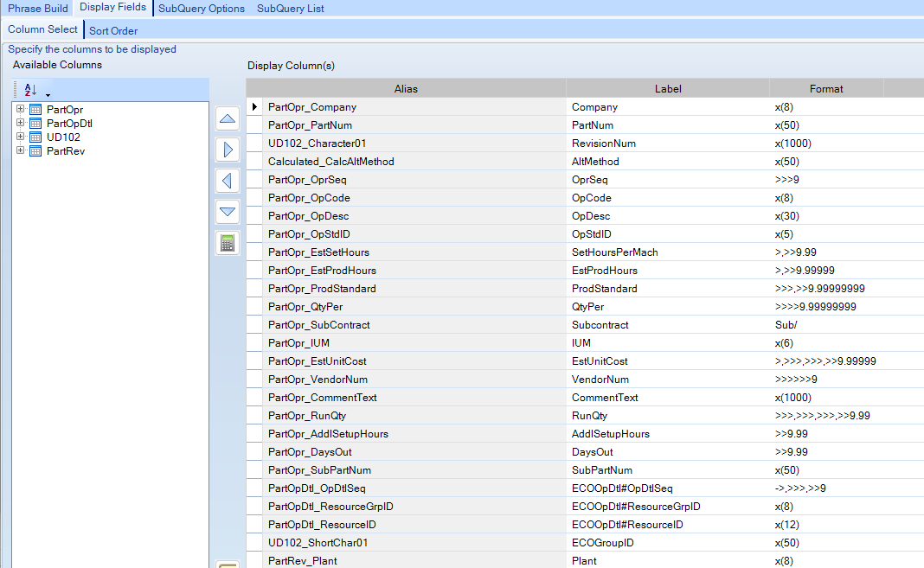This screenshot has height=568, width=924.
Task: Select the UD102_Character01 alias cell
Action: (x=414, y=143)
